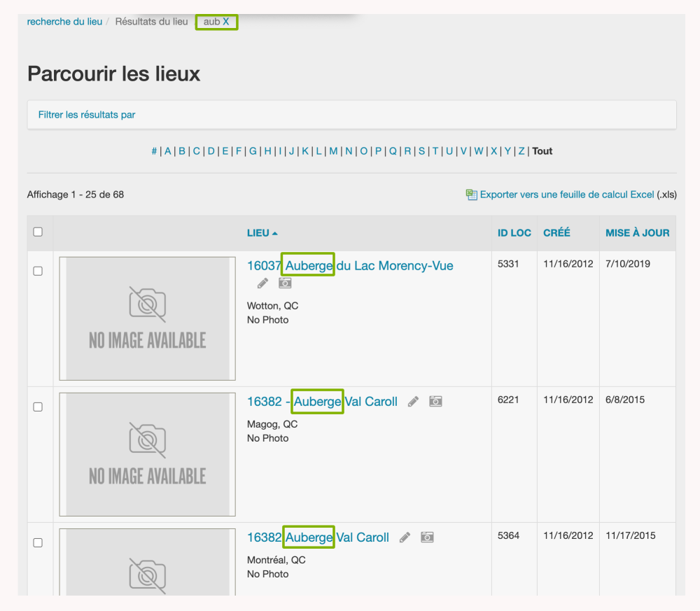Screen dimensions: 700x611
Task: Open '16382 Auberge Val Caroll' Montréal link
Action: [x=318, y=537]
